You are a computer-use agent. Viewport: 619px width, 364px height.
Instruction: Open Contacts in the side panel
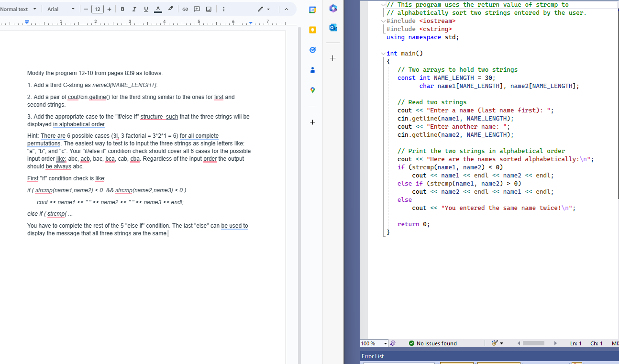tap(312, 70)
